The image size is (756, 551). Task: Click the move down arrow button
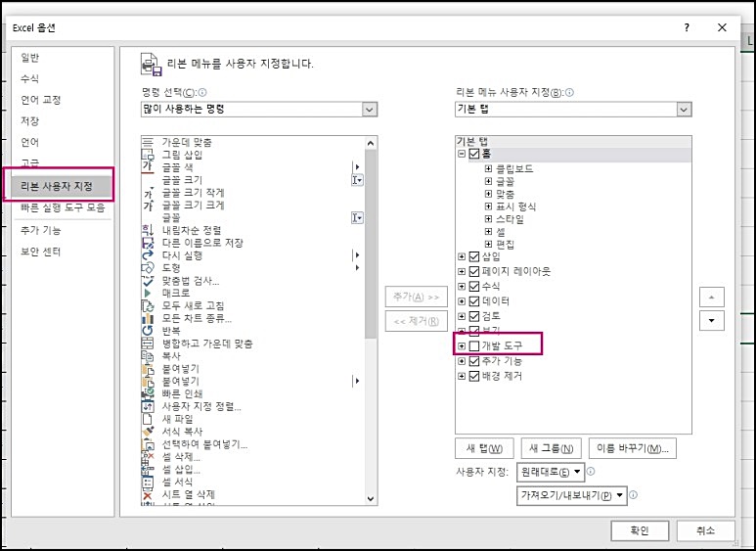[x=712, y=321]
